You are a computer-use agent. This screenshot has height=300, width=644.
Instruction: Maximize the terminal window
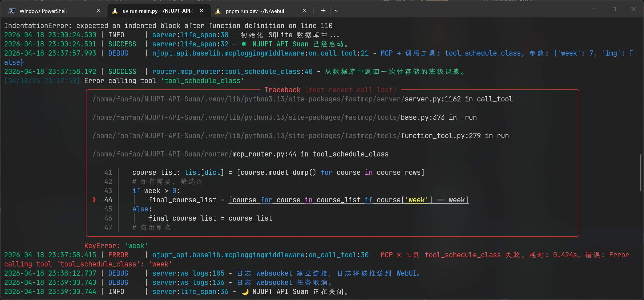point(614,9)
